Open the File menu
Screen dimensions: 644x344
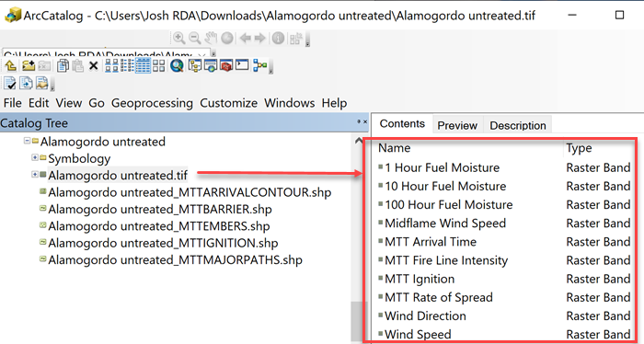pyautogui.click(x=12, y=103)
